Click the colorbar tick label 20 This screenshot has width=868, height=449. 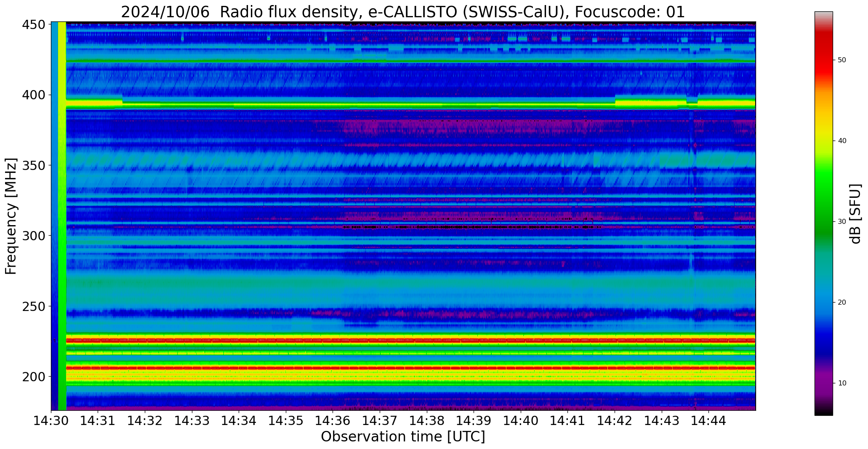[x=842, y=303]
